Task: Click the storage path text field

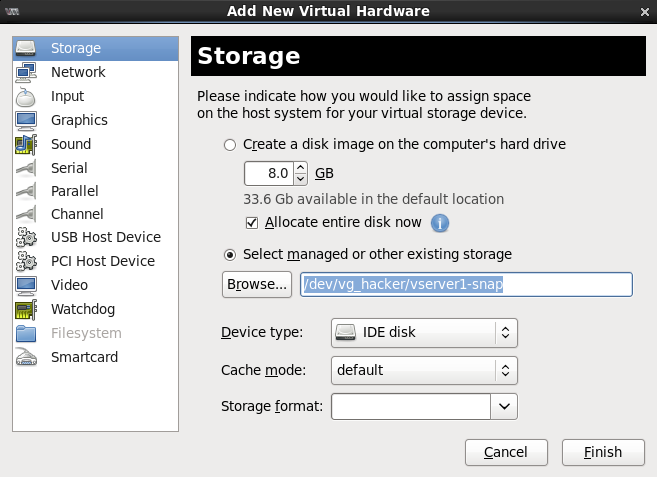Action: (x=466, y=285)
